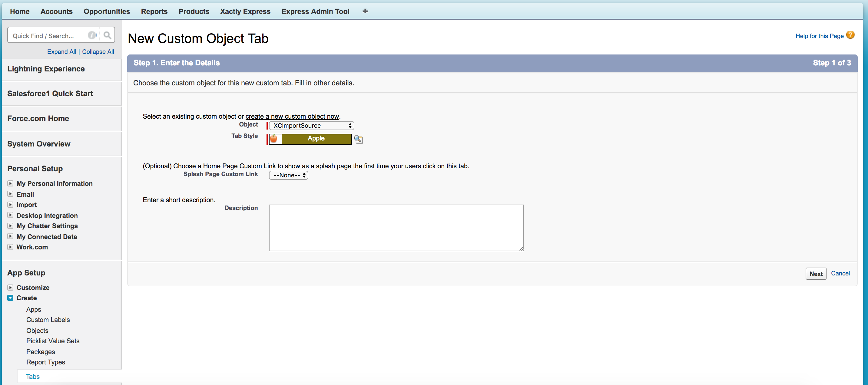Go to the Home tab
The height and width of the screenshot is (385, 868).
20,11
